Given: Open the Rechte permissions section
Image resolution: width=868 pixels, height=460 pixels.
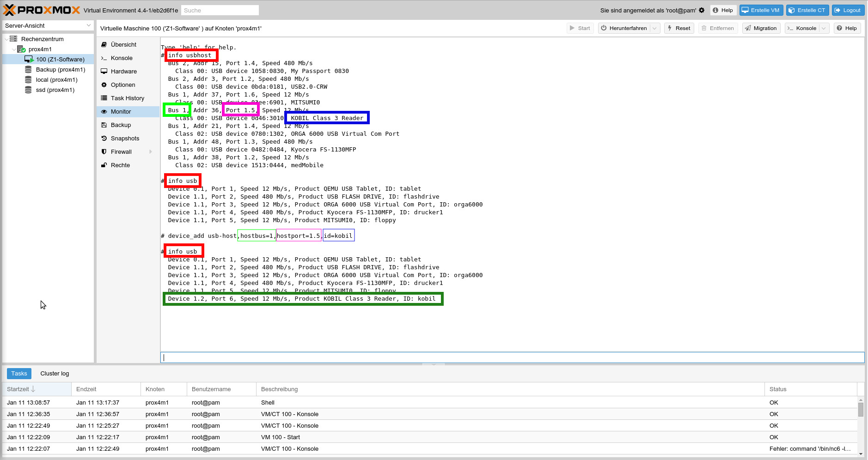Looking at the screenshot, I should pos(128,165).
